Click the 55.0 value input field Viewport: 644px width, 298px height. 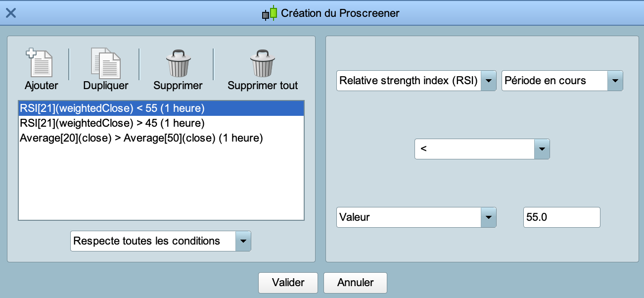pos(561,217)
